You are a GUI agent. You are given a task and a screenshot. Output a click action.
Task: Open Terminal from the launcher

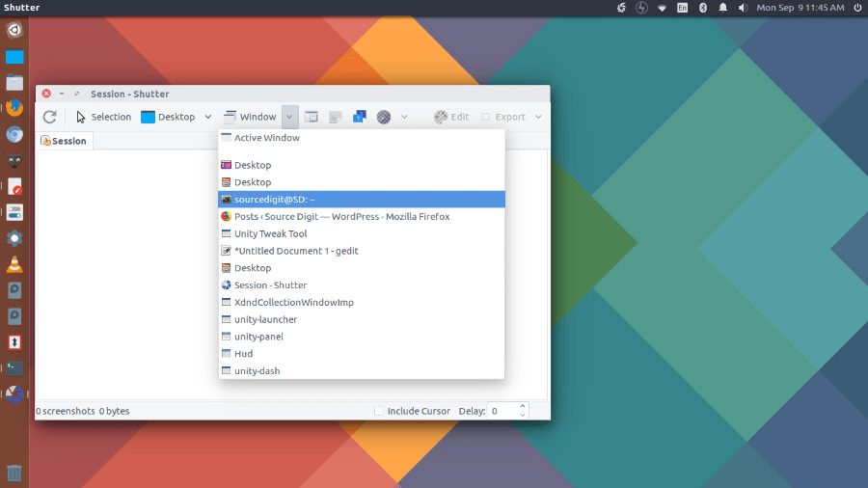14,368
